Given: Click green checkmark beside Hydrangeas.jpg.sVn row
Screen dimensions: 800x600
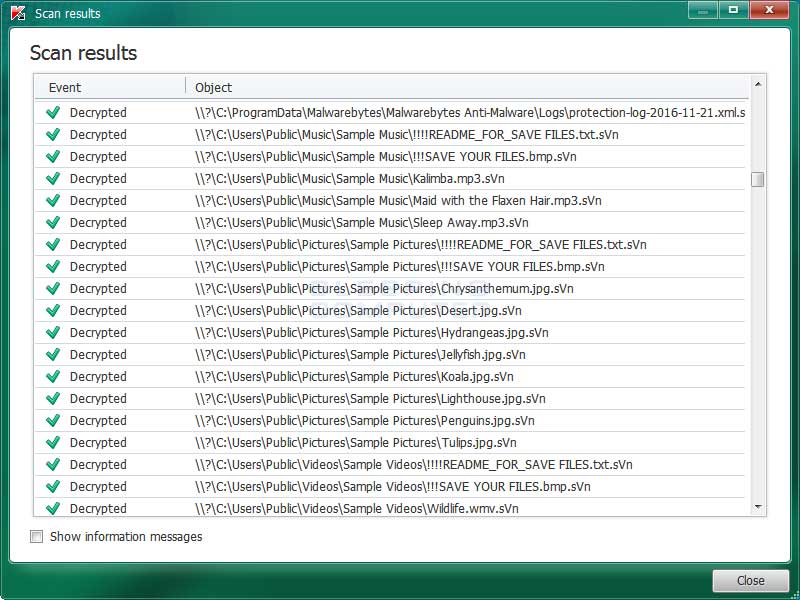Looking at the screenshot, I should 53,333.
